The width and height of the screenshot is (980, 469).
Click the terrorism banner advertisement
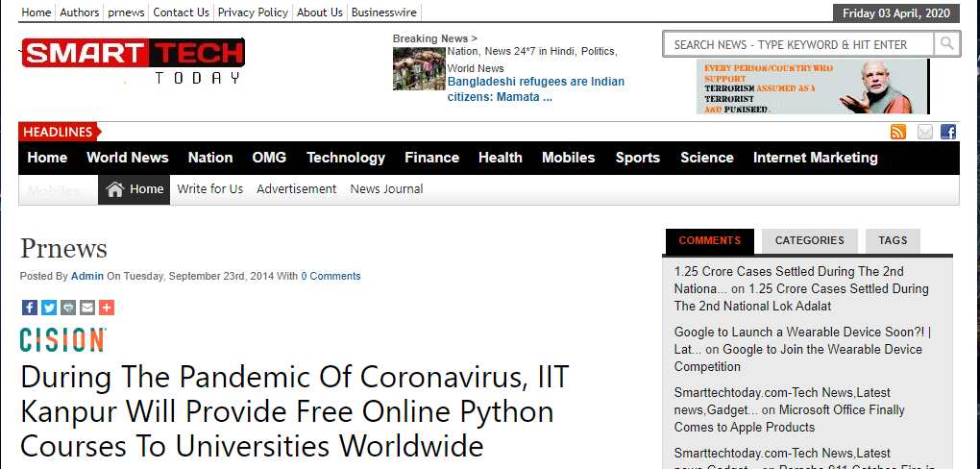coord(813,86)
